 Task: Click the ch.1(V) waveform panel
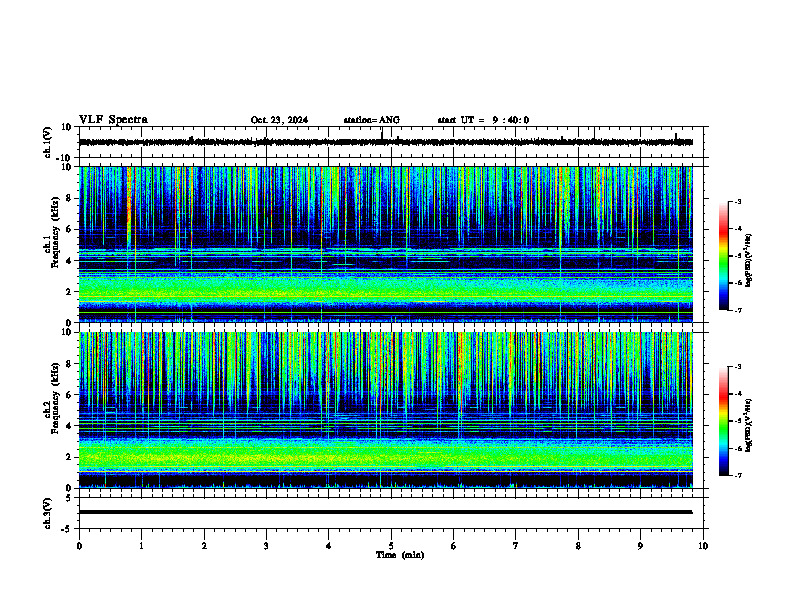[x=393, y=142]
